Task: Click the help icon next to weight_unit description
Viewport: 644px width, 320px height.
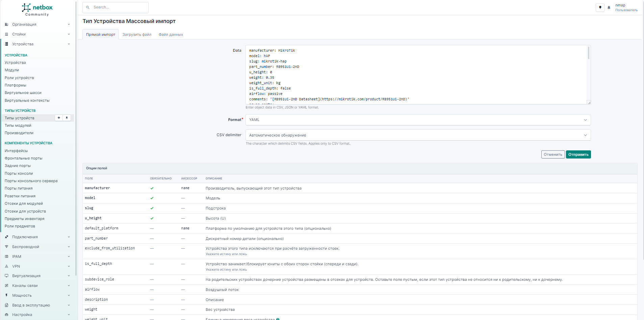Action: click(278, 319)
